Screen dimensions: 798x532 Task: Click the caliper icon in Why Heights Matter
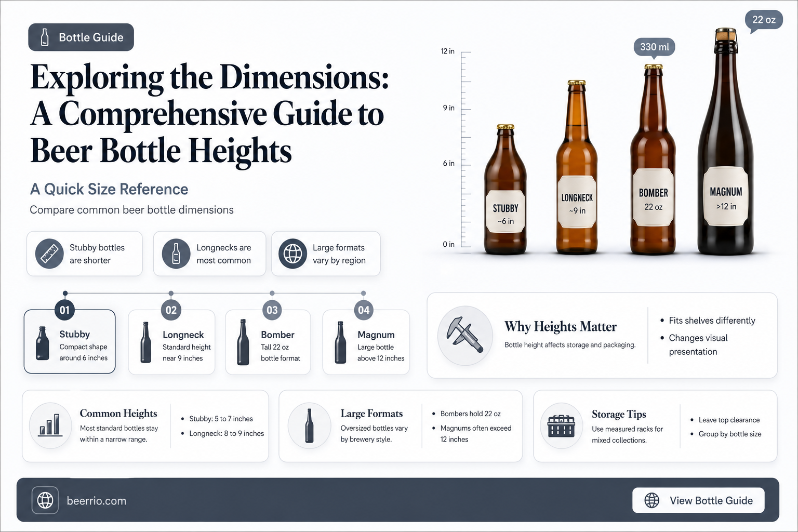pyautogui.click(x=465, y=335)
